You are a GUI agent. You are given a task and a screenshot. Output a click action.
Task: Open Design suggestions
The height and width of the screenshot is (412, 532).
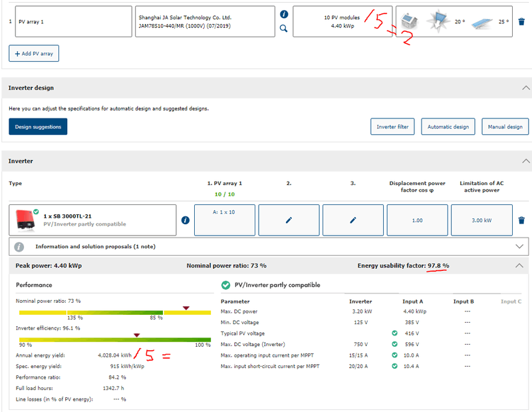[x=38, y=126]
